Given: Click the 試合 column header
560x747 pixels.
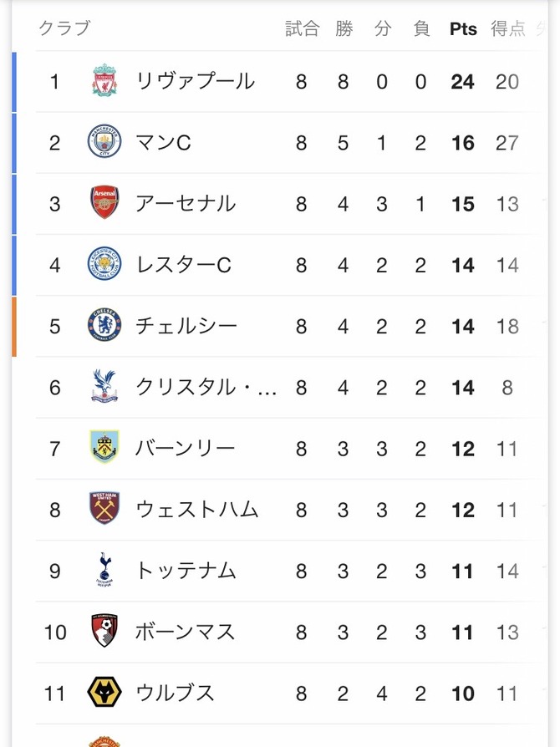Looking at the screenshot, I should click(303, 28).
